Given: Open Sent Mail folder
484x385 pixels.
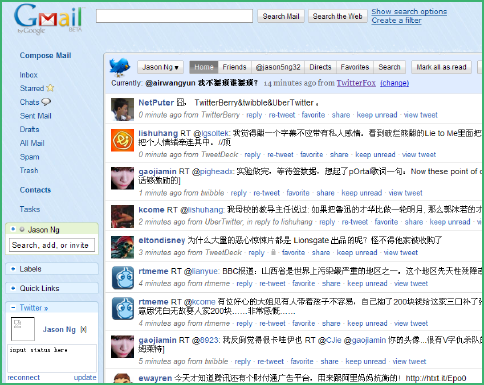Looking at the screenshot, I should pos(36,116).
